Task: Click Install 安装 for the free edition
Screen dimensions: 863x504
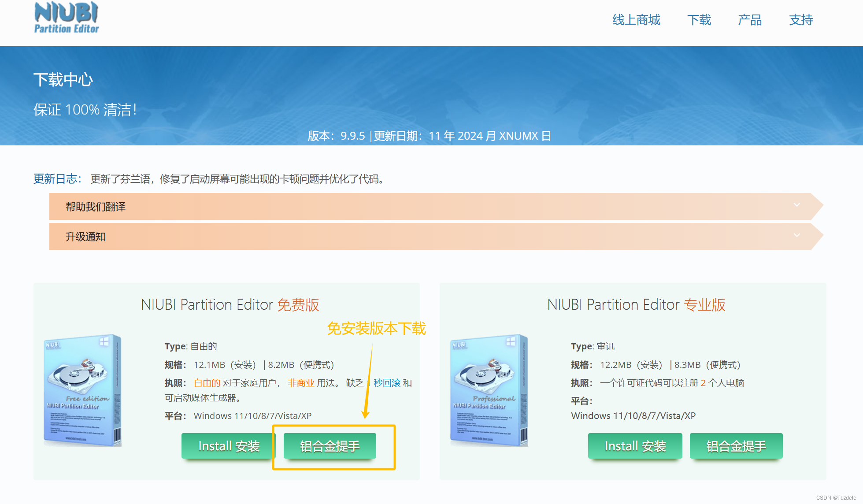Action: [x=229, y=446]
